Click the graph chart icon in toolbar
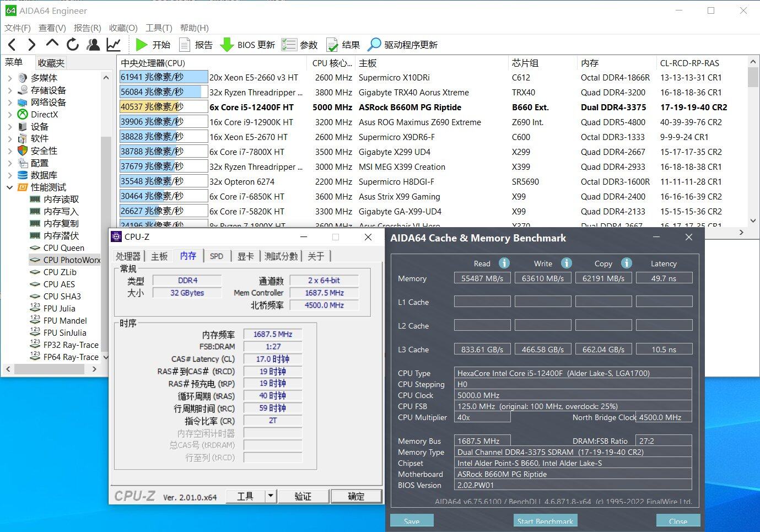This screenshot has width=760, height=532. 114,45
